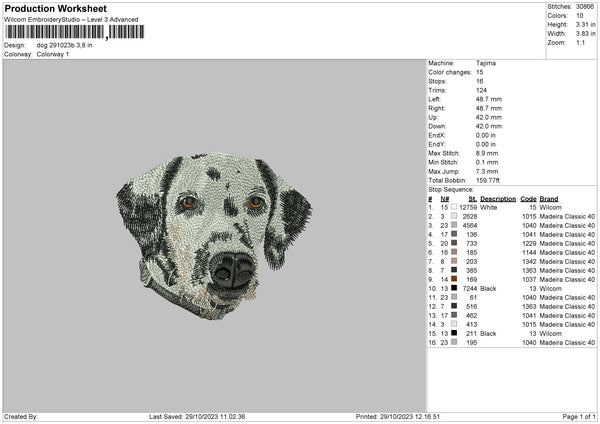This screenshot has width=600, height=424.
Task: Select the orange-brown swatch in stop 9
Action: [455, 279]
